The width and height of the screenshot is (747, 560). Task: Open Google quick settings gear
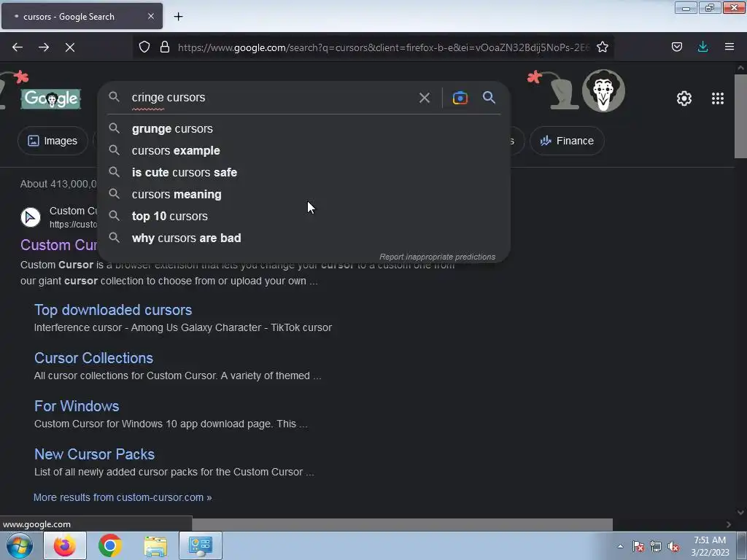click(684, 98)
